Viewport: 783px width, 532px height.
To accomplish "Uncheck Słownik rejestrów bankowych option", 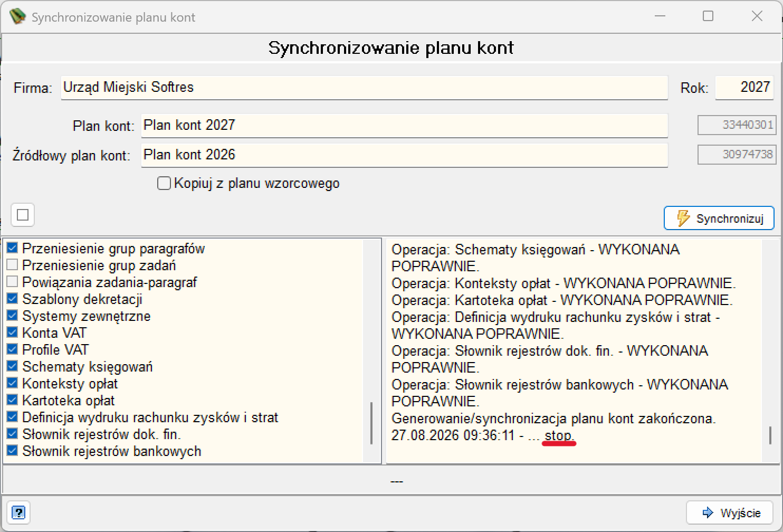I will (x=12, y=450).
